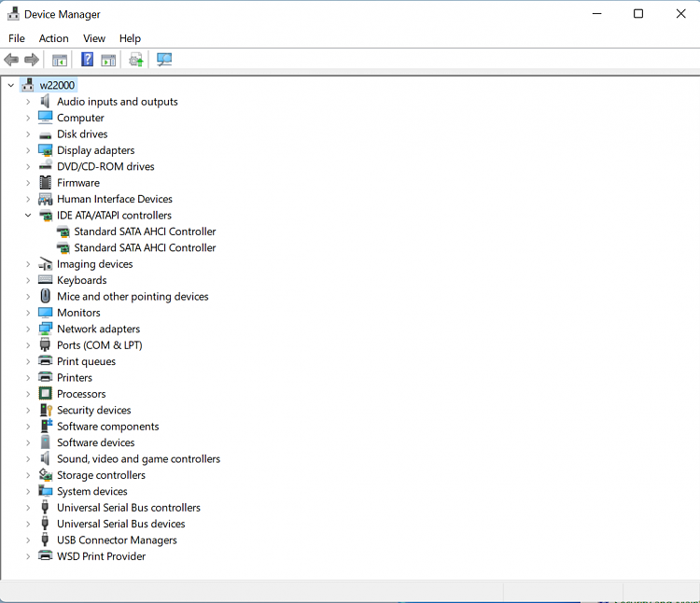Expand the Disk drives category

pyautogui.click(x=28, y=133)
